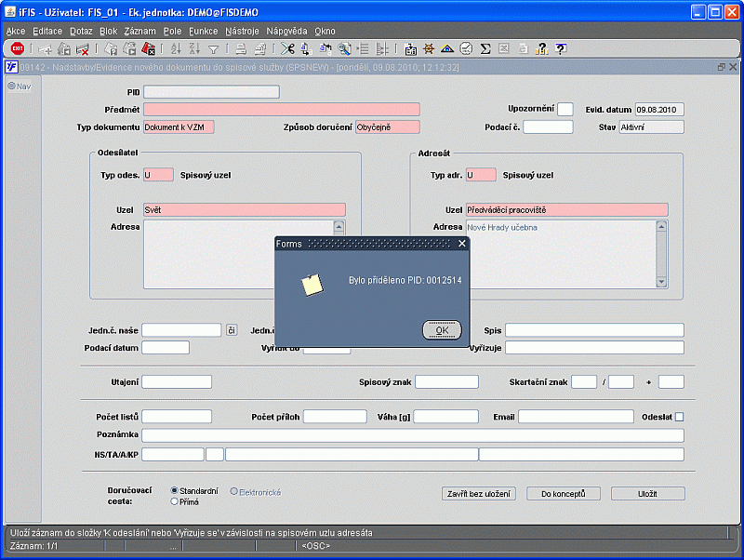Select the Přímá delivery route radio

point(174,501)
